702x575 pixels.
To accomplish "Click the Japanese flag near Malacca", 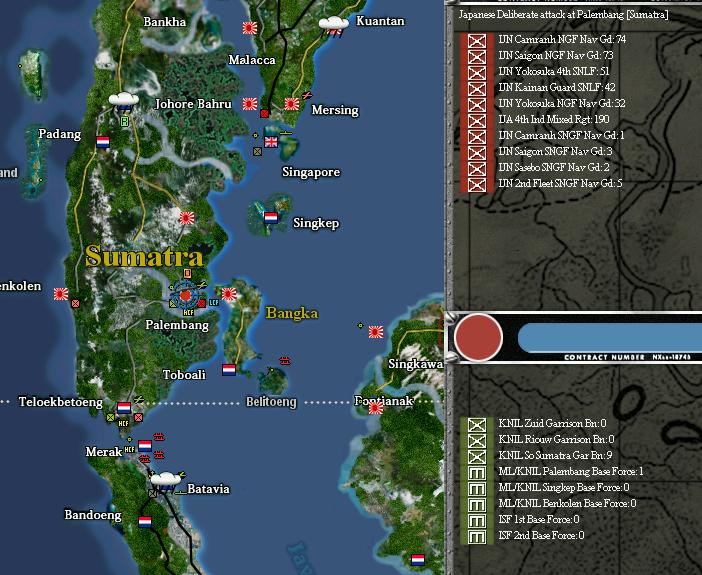I will [250, 28].
